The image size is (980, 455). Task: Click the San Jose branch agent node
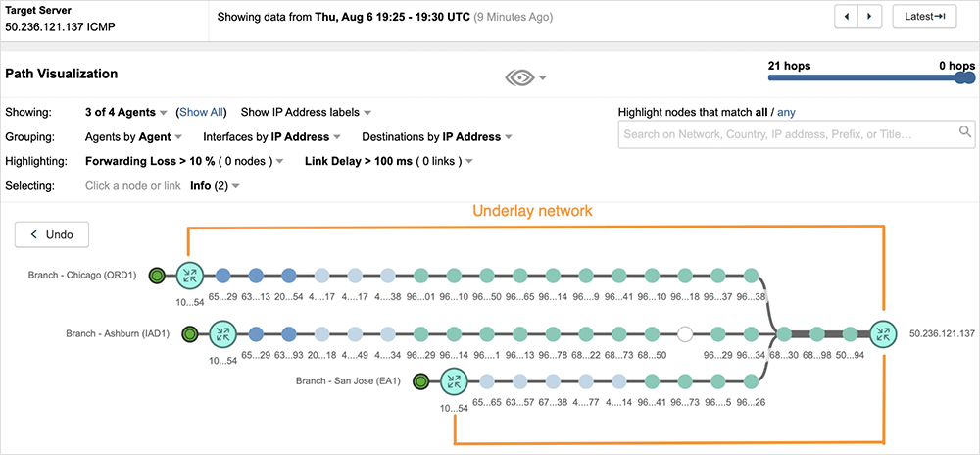coord(420,381)
